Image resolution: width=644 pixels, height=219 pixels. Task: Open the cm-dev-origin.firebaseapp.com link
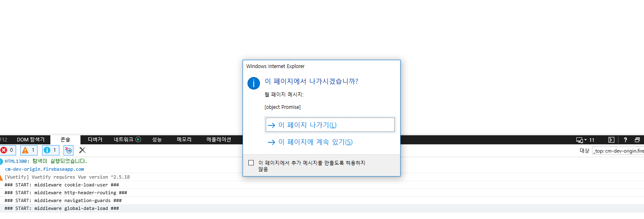pyautogui.click(x=44, y=169)
